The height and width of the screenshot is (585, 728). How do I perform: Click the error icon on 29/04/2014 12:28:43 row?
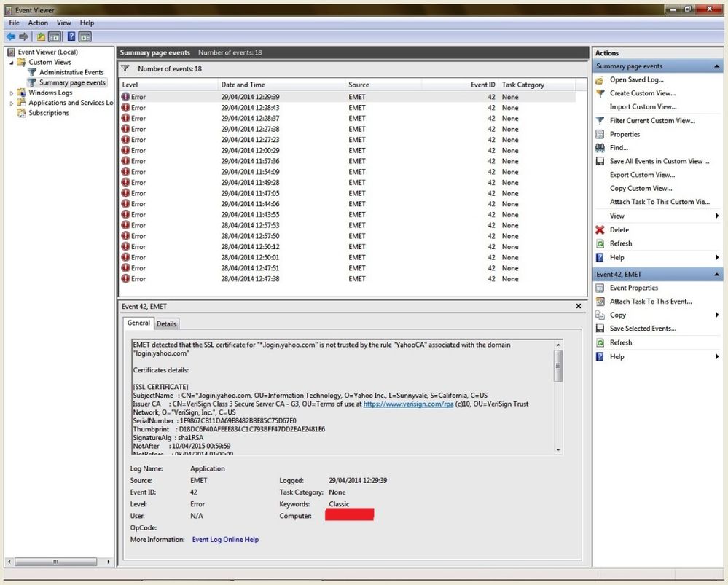coord(125,107)
